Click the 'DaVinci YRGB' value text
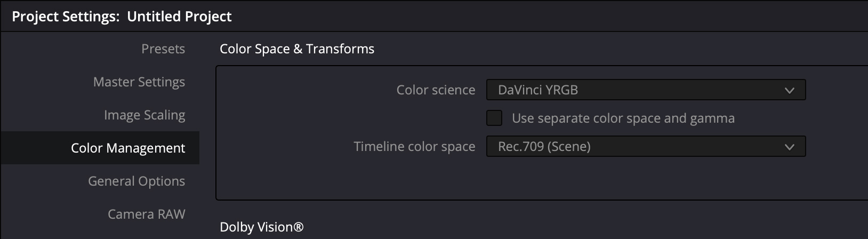868x239 pixels. pos(537,90)
